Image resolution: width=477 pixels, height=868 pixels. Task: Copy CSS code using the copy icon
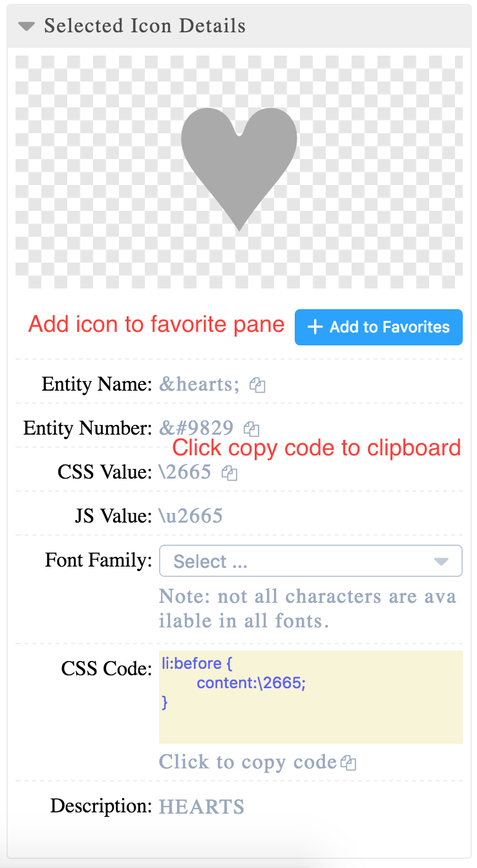[x=348, y=763]
